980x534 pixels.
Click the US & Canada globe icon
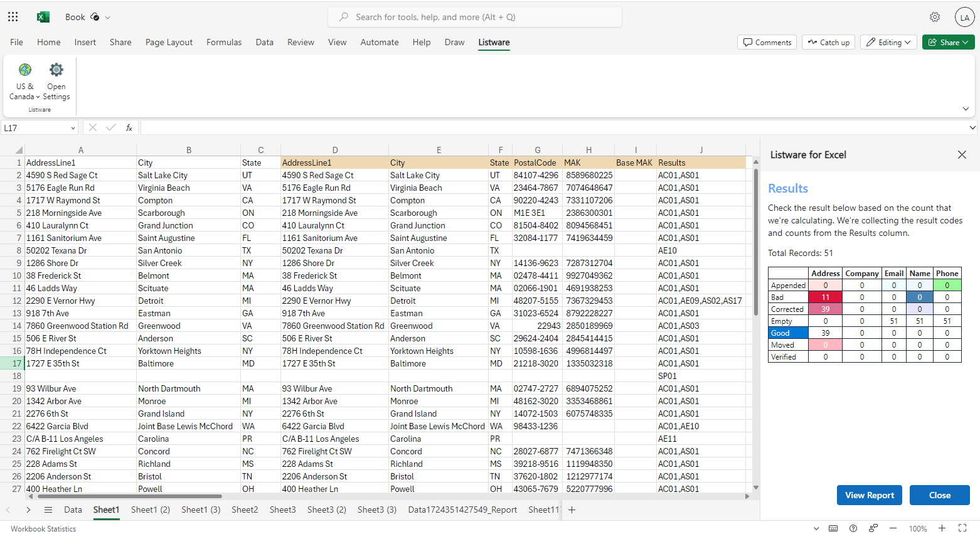(25, 69)
